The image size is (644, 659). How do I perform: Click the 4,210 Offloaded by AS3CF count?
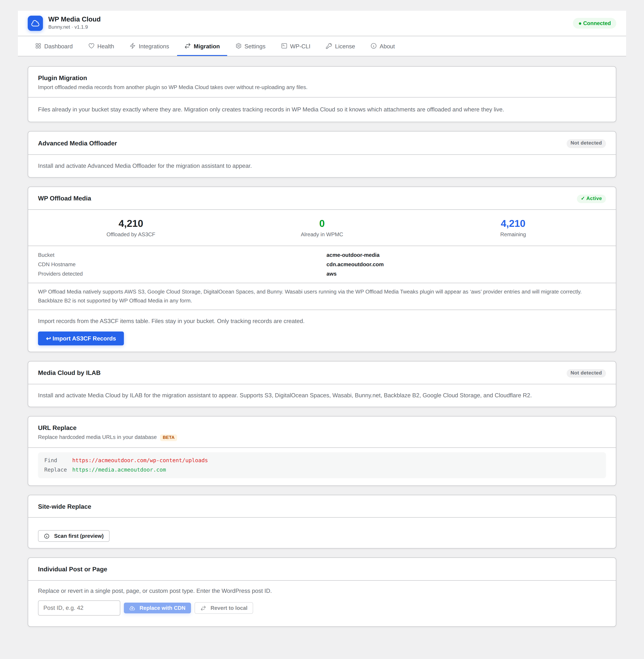click(131, 224)
